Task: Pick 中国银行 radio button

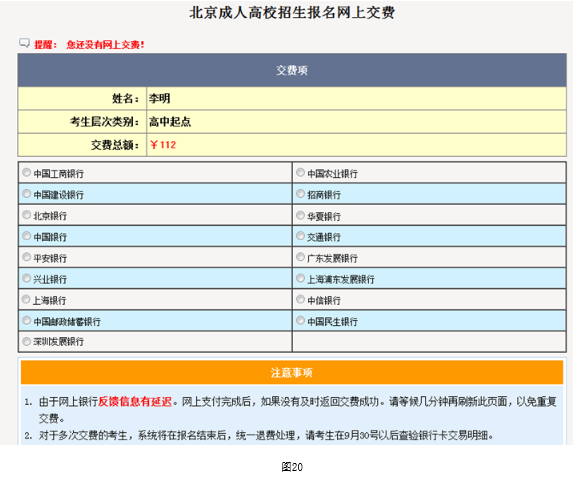Action: pos(26,236)
